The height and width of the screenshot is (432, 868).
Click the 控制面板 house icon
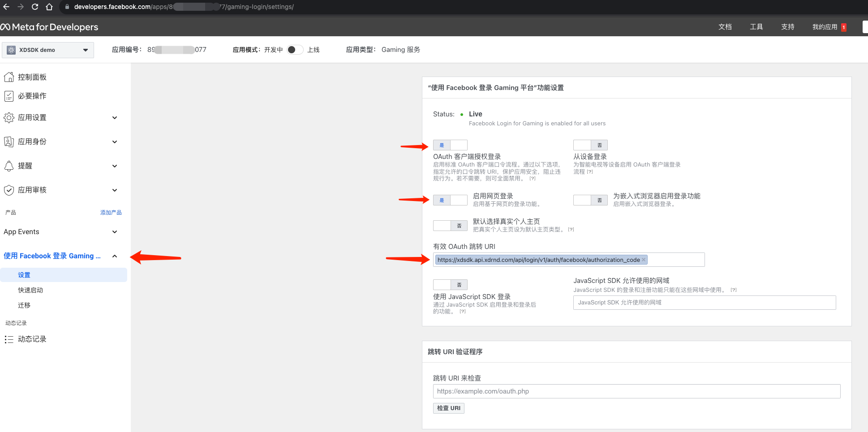9,77
